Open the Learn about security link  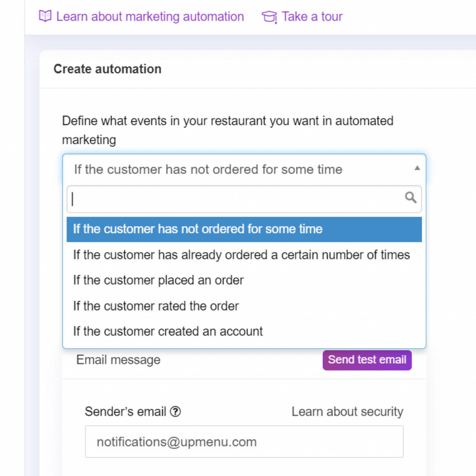(x=347, y=411)
